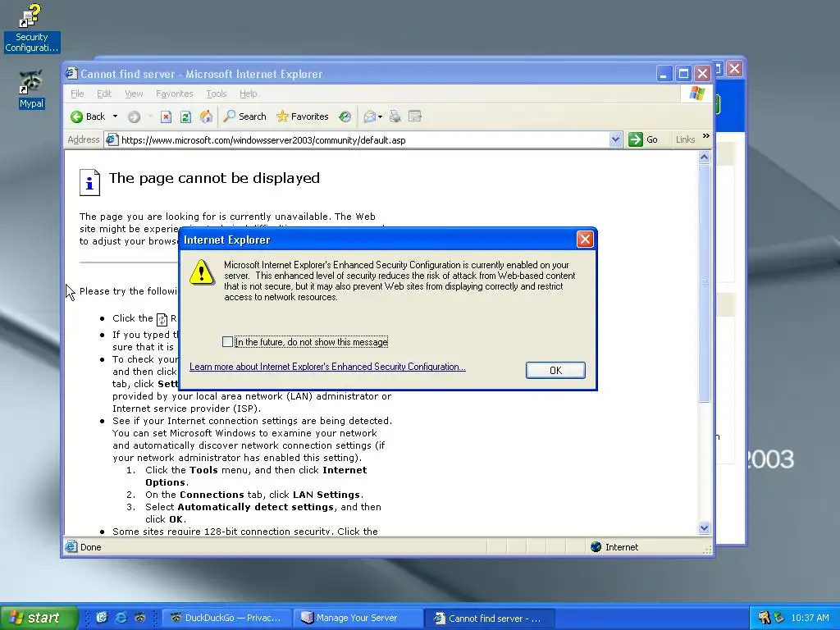Click the Mail envelope icon
This screenshot has width=840, height=630.
[369, 116]
